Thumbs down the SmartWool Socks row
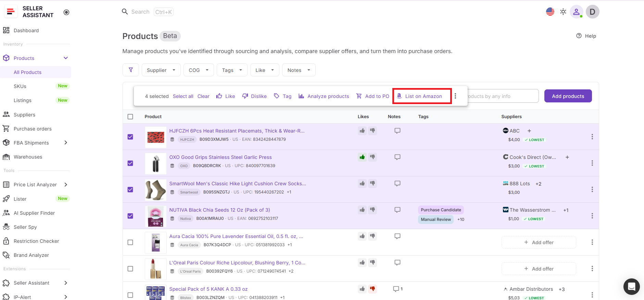 (372, 183)
